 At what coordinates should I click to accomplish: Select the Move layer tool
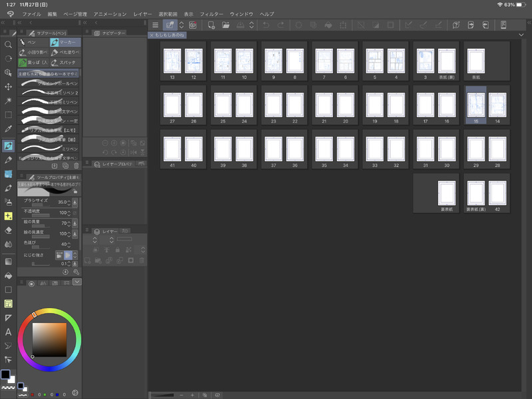[8, 87]
